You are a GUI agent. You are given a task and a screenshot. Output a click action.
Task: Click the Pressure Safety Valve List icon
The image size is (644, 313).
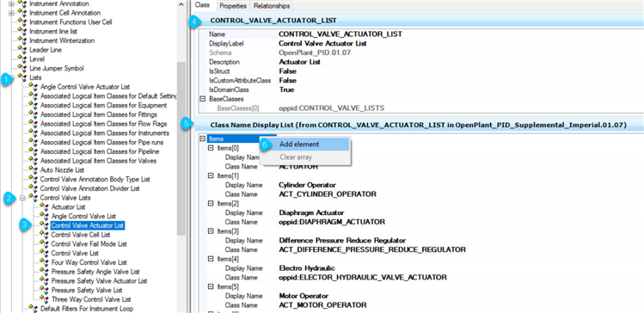[45, 290]
